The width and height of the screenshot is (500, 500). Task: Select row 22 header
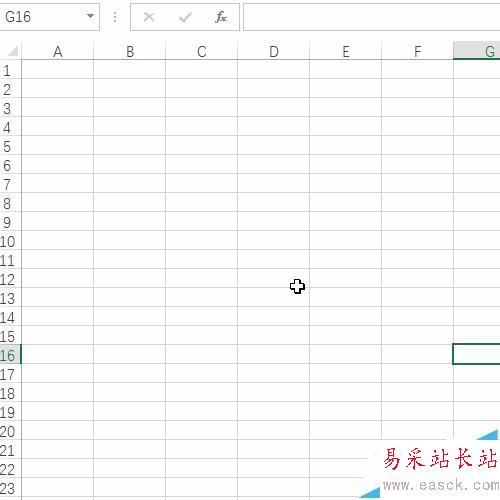[10, 469]
